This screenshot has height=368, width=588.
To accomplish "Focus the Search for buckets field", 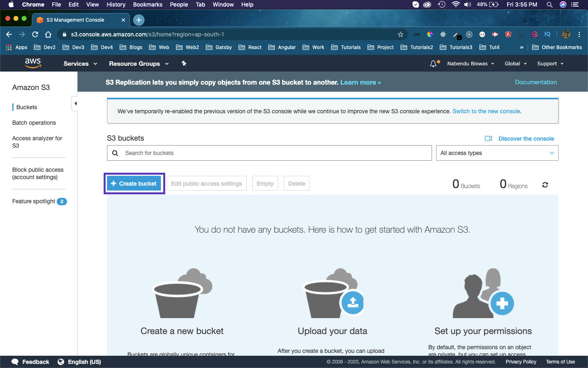I will (269, 153).
